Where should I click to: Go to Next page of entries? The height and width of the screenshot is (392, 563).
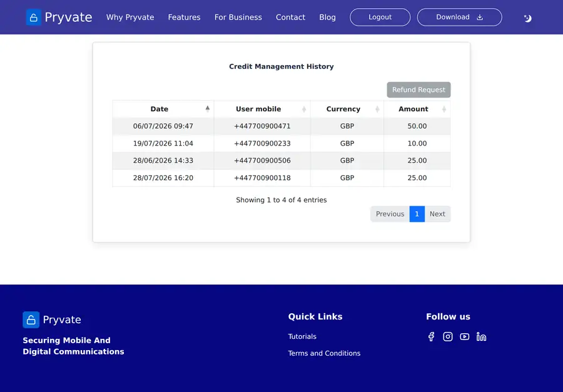[x=437, y=214]
